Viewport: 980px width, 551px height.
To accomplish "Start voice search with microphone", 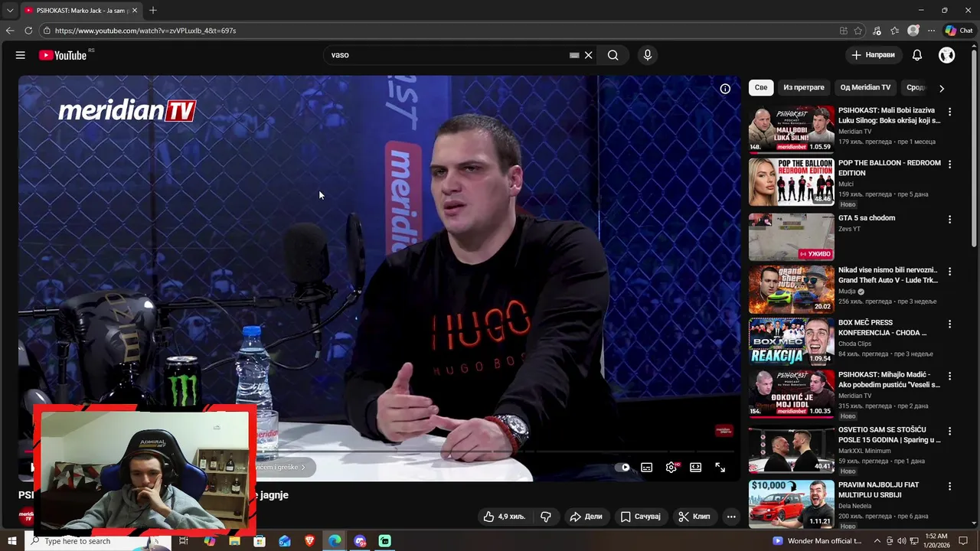I will pyautogui.click(x=648, y=55).
